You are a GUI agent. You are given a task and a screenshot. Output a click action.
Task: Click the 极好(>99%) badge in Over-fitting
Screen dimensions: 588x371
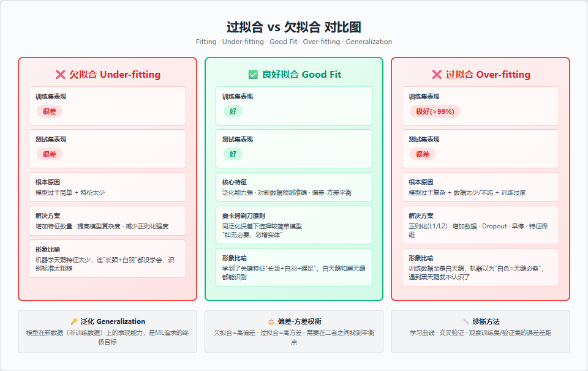click(435, 111)
